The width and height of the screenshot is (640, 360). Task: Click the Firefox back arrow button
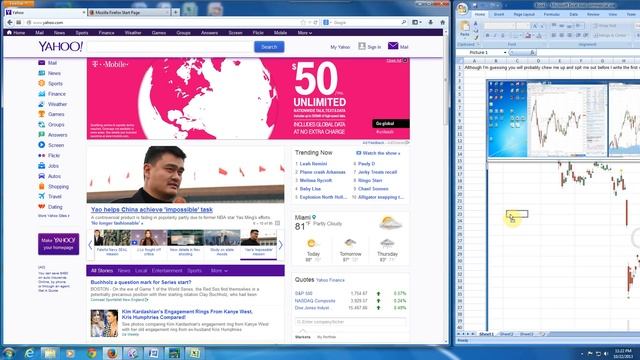[10, 22]
